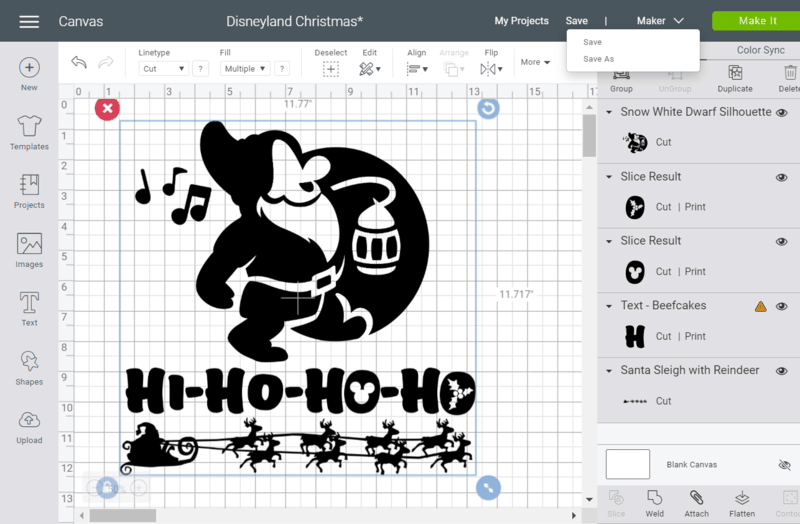Screen dimensions: 800x524
Task: Choose Save from the dropdown menu
Action: point(592,42)
